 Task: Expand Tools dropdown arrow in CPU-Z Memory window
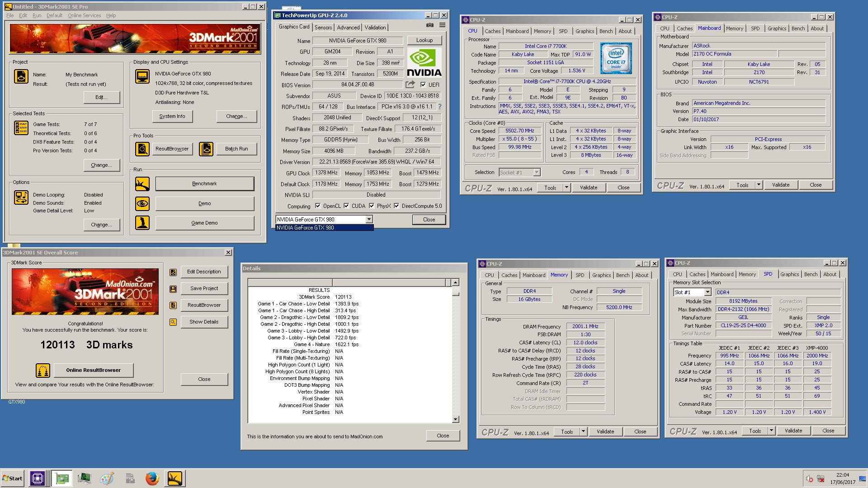click(x=583, y=432)
